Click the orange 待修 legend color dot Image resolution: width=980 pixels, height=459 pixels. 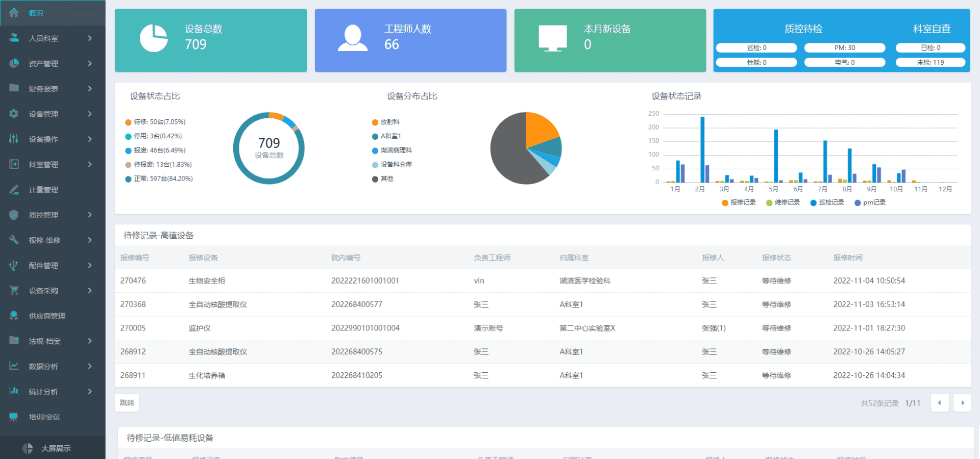click(x=128, y=122)
